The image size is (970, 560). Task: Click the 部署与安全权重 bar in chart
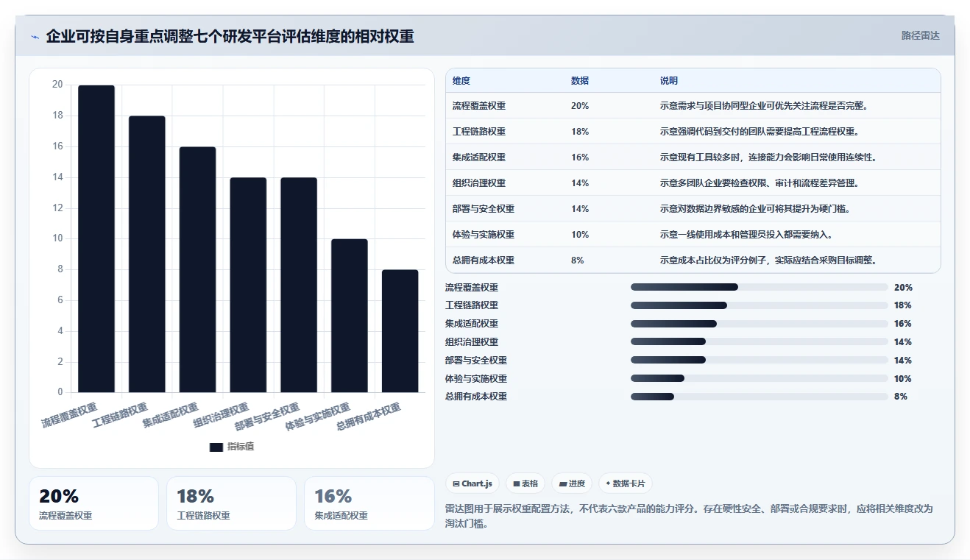pos(299,285)
